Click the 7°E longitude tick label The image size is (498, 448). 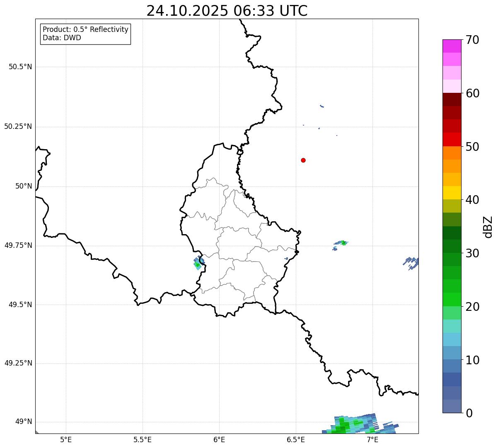[372, 439]
